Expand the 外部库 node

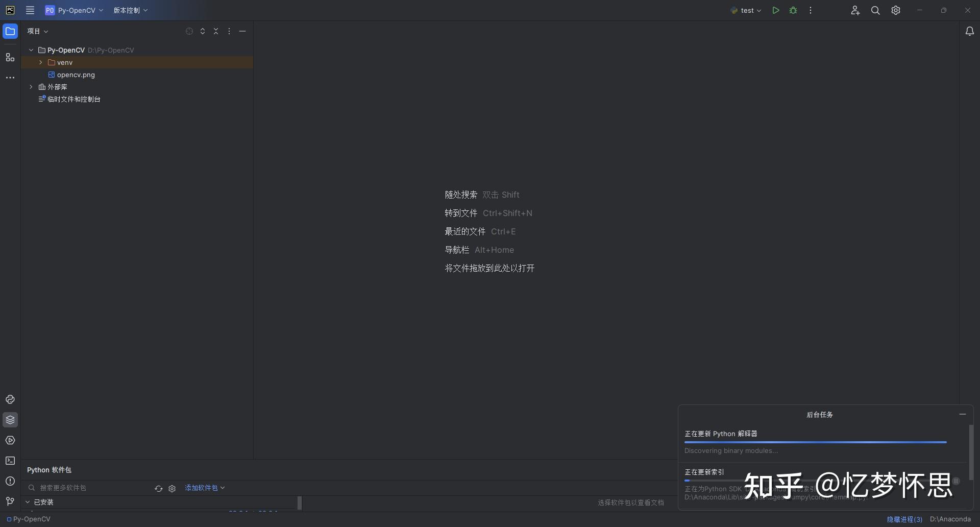click(31, 87)
